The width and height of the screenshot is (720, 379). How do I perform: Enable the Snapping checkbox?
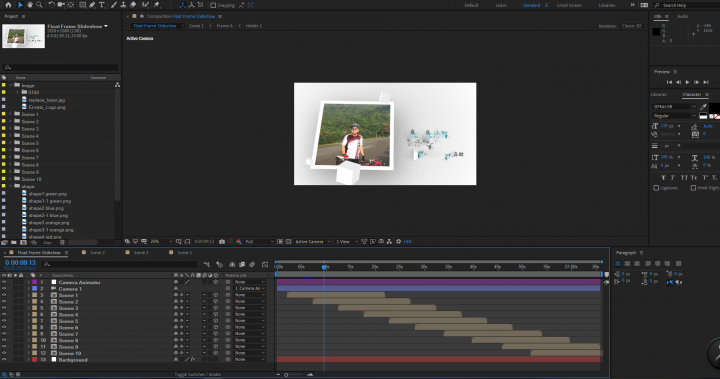pyautogui.click(x=213, y=5)
